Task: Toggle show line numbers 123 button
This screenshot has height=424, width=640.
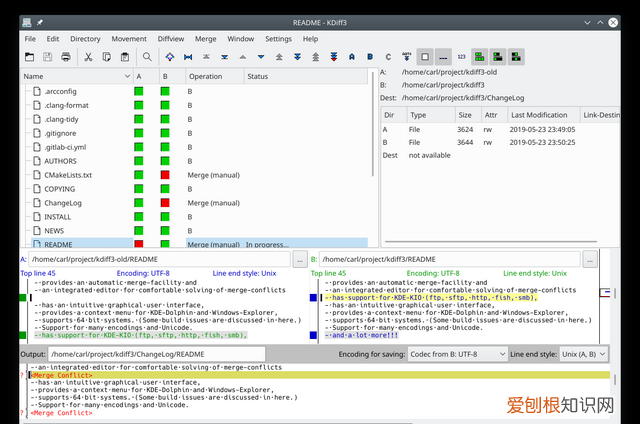Action: (x=461, y=57)
